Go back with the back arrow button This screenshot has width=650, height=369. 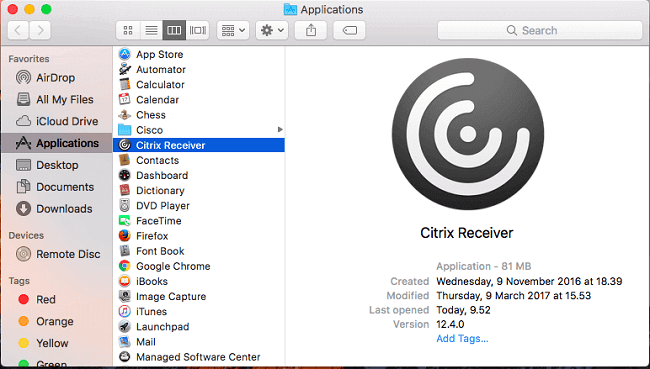point(18,30)
